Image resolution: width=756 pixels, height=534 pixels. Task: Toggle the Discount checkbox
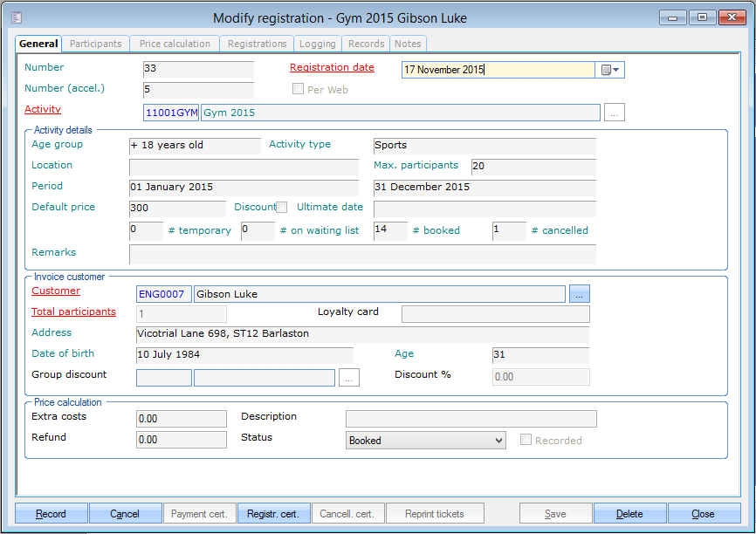click(282, 208)
